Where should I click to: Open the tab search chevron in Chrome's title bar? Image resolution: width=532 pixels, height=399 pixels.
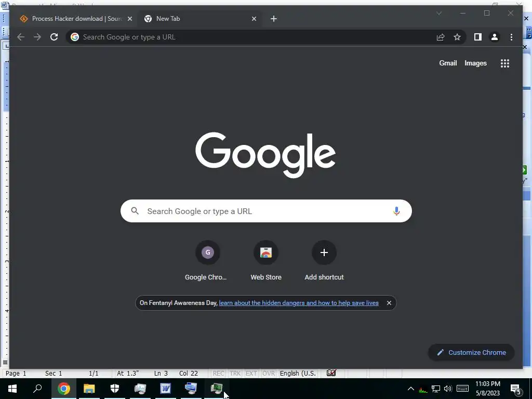438,13
